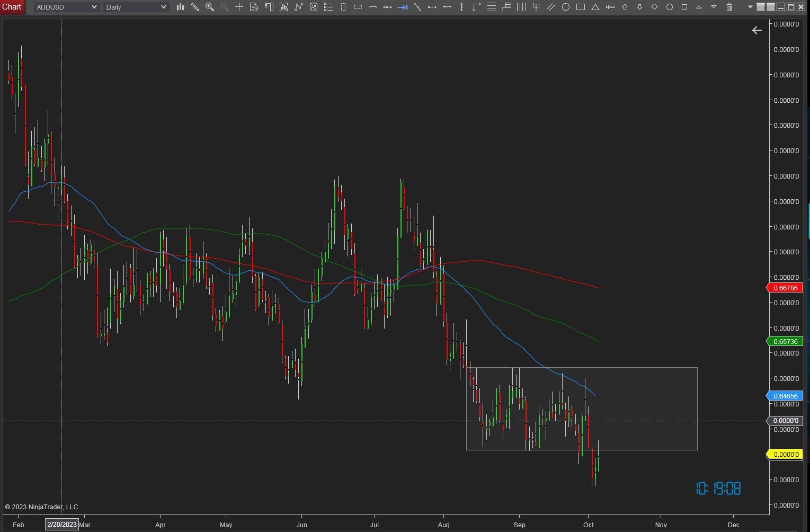Select the small Triangle Down marker tool
This screenshot has width=810, height=532.
714,7
